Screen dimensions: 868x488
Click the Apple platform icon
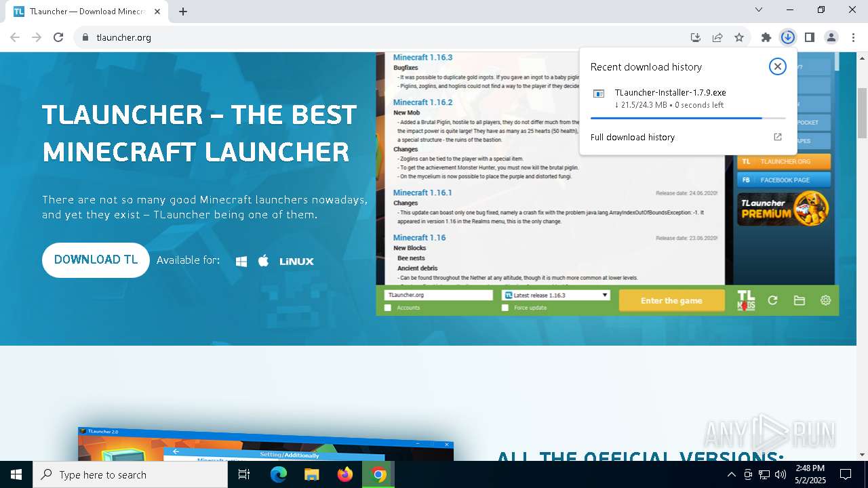pos(263,260)
